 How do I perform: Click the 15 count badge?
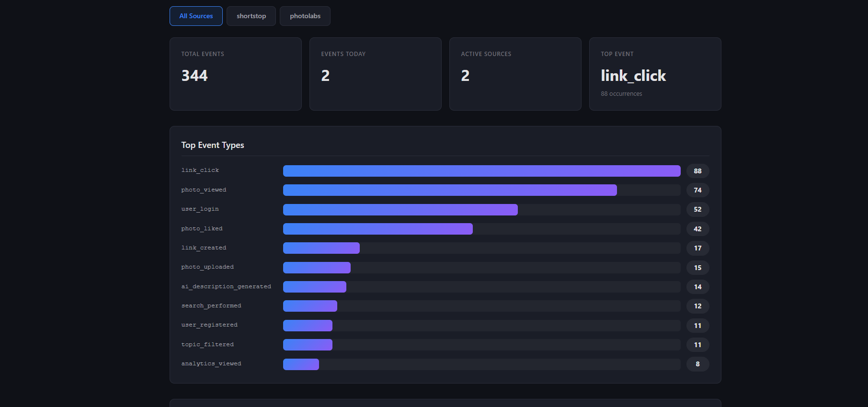tap(697, 268)
